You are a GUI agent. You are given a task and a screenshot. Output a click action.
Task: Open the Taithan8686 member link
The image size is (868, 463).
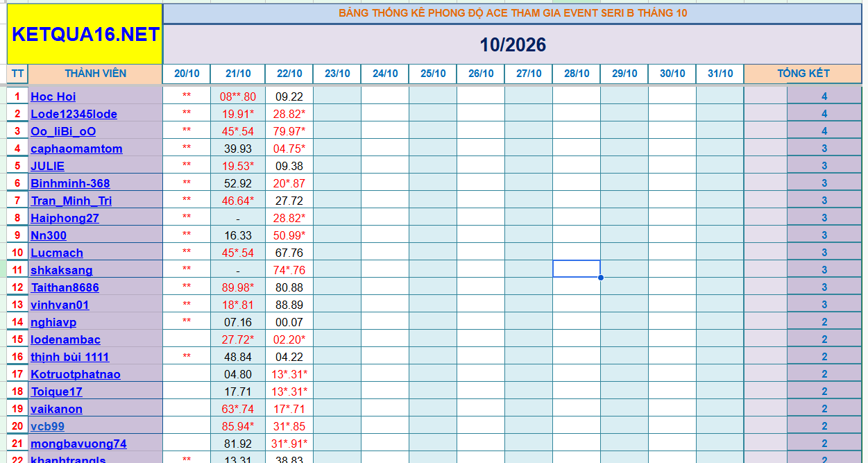pyautogui.click(x=65, y=287)
